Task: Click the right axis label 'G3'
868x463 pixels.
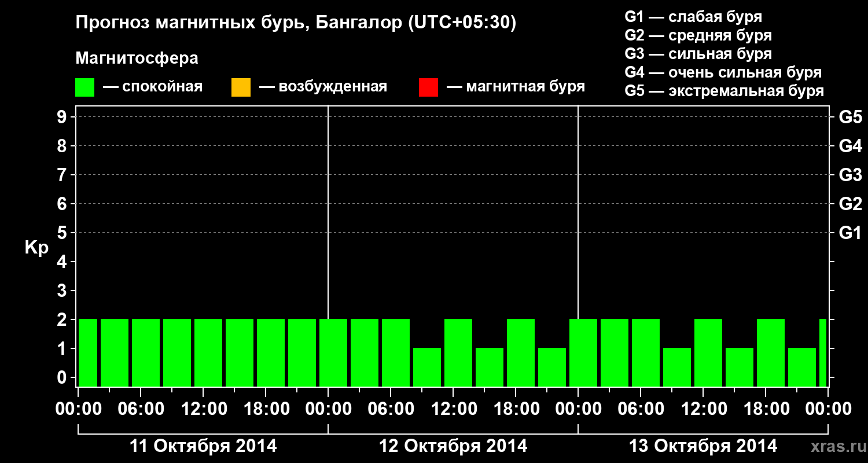Action: (x=850, y=175)
